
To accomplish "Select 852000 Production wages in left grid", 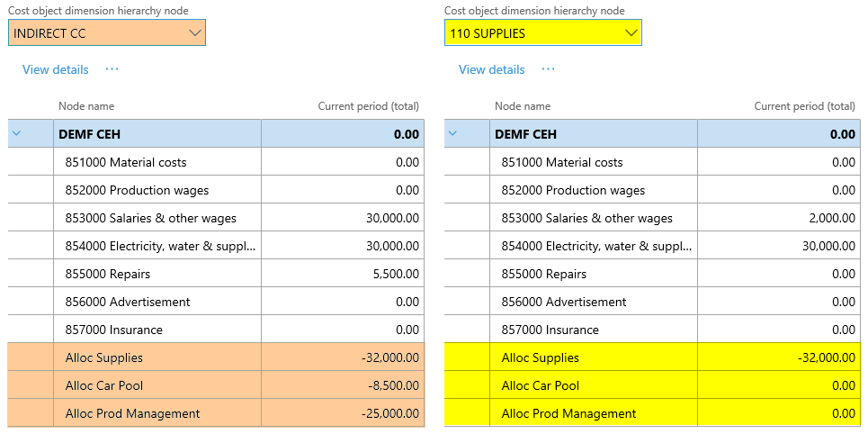I will tap(137, 190).
